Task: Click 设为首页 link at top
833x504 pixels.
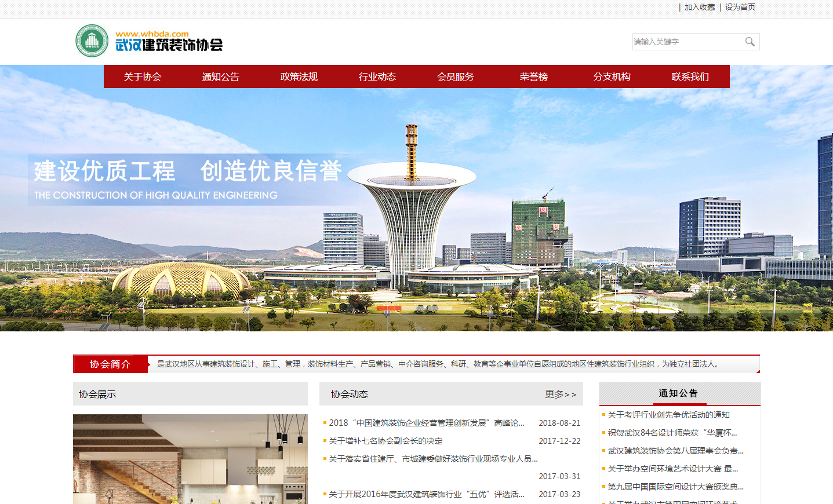Action: click(x=740, y=7)
